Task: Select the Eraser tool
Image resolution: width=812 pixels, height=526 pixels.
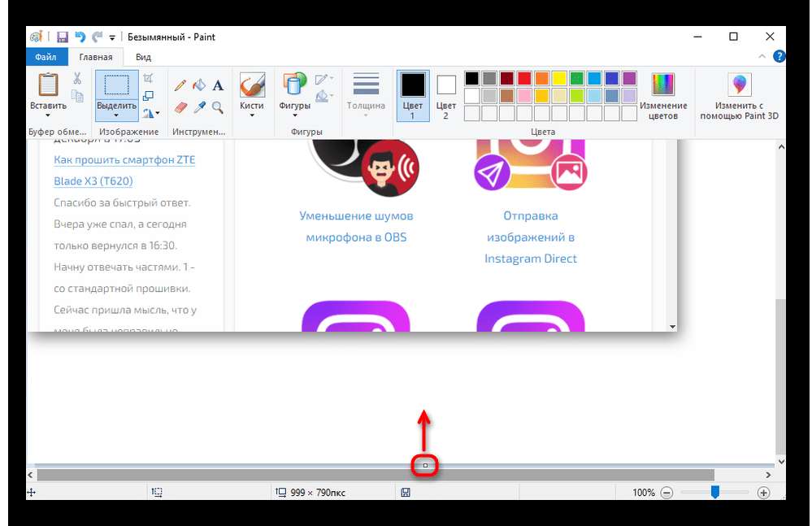Action: tap(180, 107)
